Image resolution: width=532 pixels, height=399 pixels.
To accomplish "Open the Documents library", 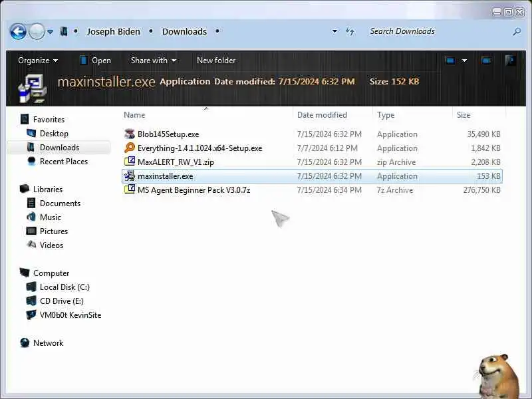I will [60, 203].
